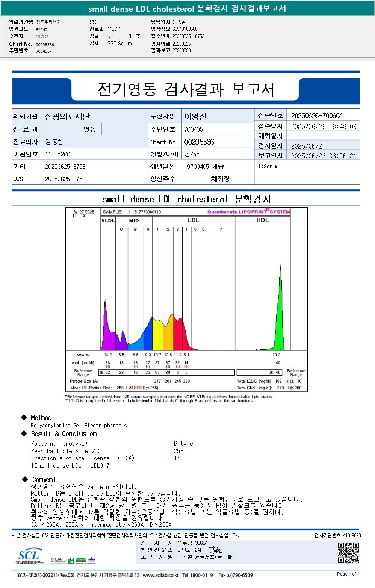Open the www.scllab.co.kr link

[161, 575]
